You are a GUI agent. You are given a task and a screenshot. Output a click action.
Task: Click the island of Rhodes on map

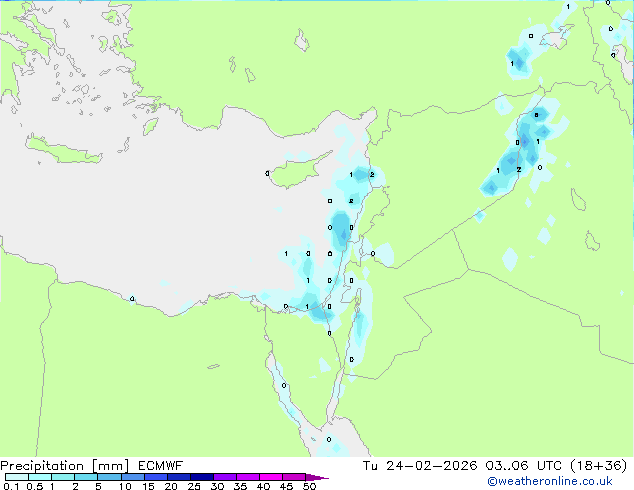pyautogui.click(x=150, y=127)
